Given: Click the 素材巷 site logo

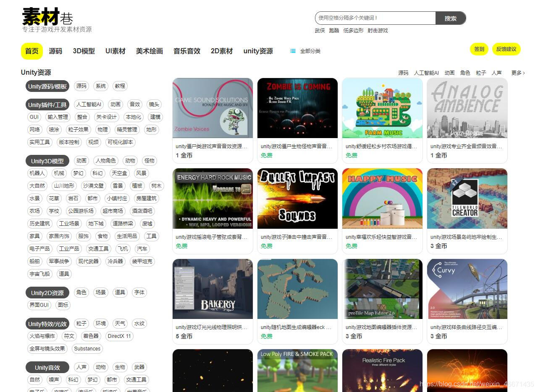Looking at the screenshot, I should coord(48,17).
